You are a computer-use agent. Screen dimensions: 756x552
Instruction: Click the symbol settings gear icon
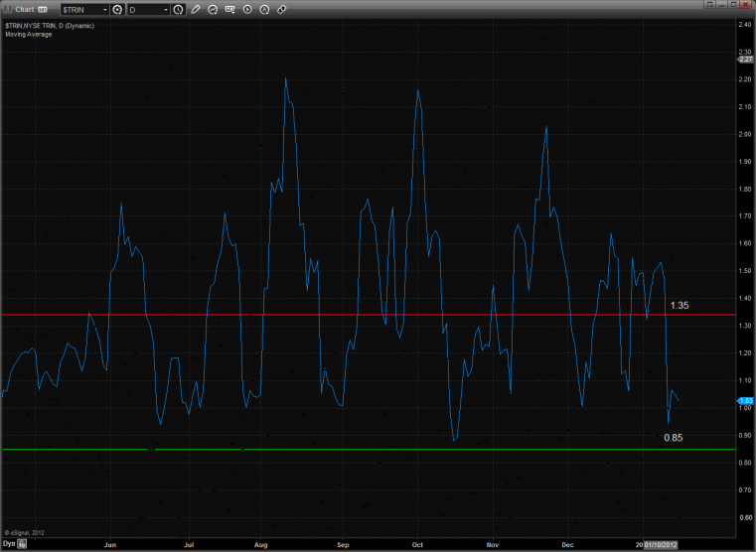[x=117, y=10]
